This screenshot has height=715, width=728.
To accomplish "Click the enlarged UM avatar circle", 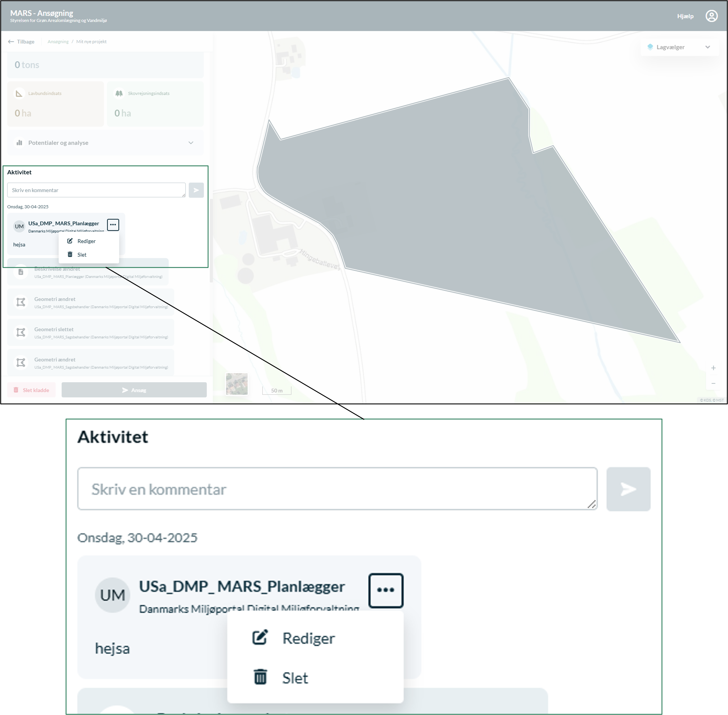I will pyautogui.click(x=113, y=595).
